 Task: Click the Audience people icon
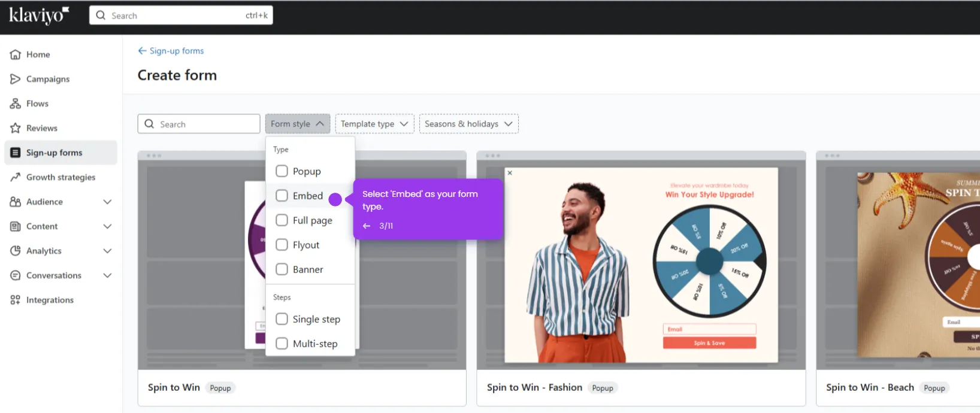tap(16, 202)
